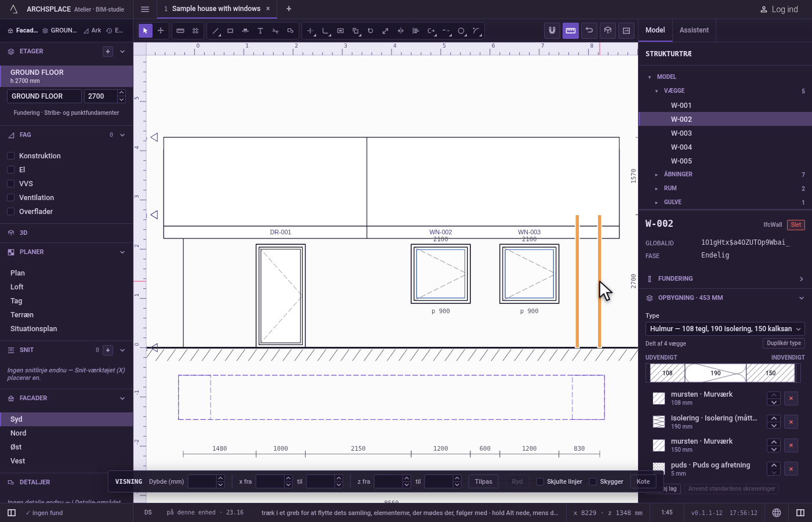Collapse the PLANER section
The height and width of the screenshot is (522, 812).
(122, 252)
